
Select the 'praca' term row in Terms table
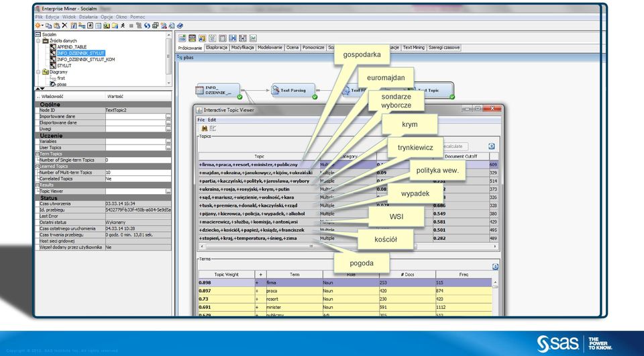[345, 291]
